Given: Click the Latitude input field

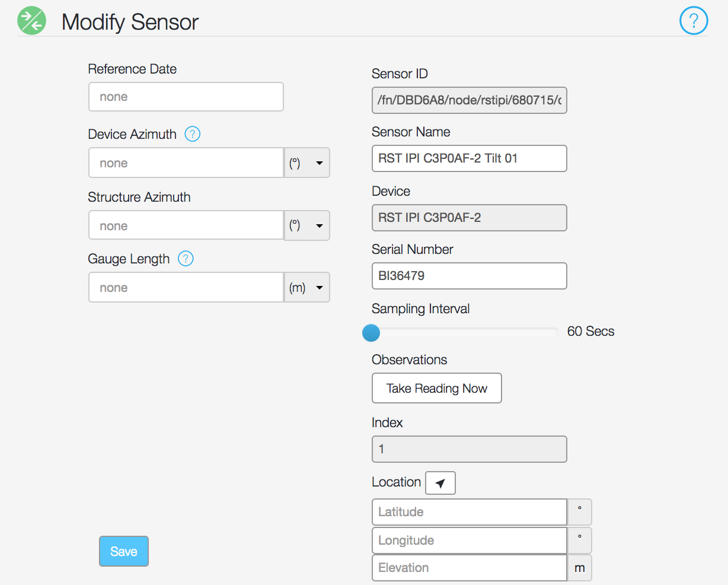Looking at the screenshot, I should [x=470, y=512].
